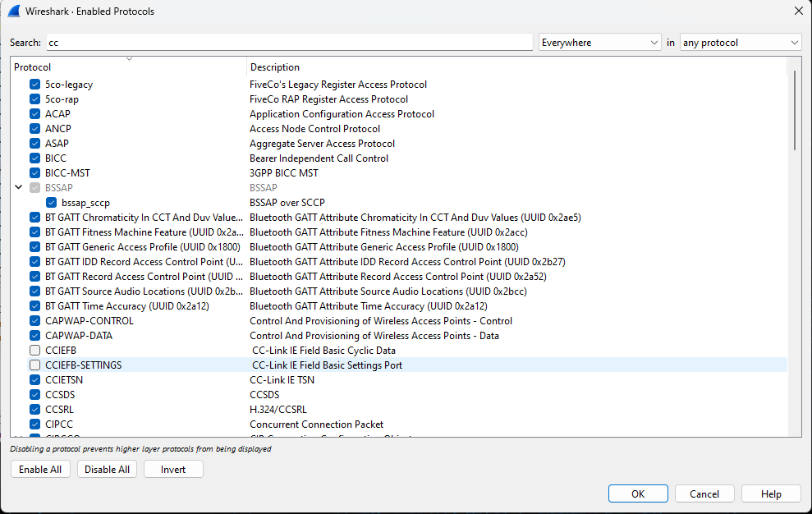Select "Concurrent Connection Packet" description

[x=316, y=424]
